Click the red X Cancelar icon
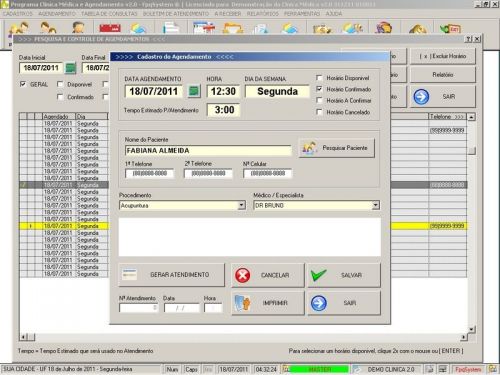Screen dimensions: 500x375 pos(242,275)
